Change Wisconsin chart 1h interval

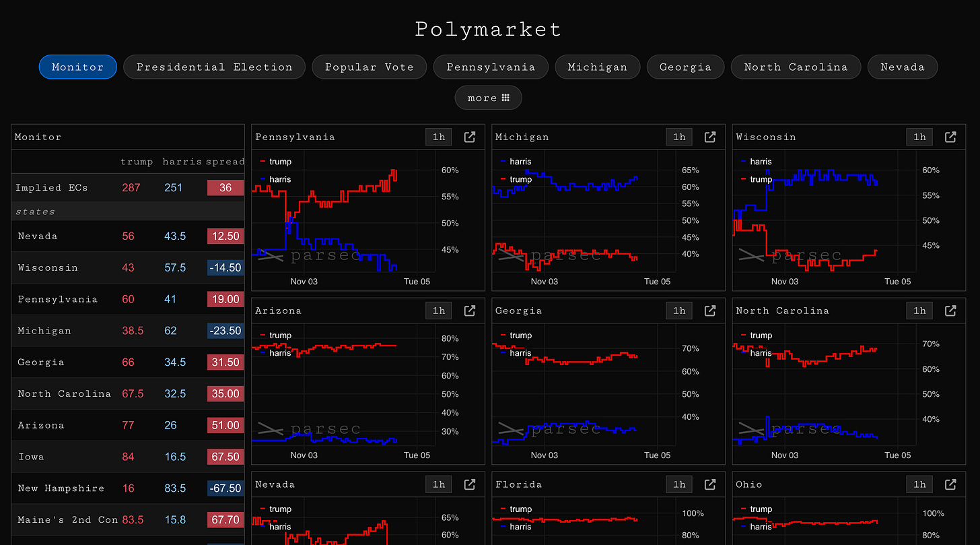pyautogui.click(x=919, y=137)
